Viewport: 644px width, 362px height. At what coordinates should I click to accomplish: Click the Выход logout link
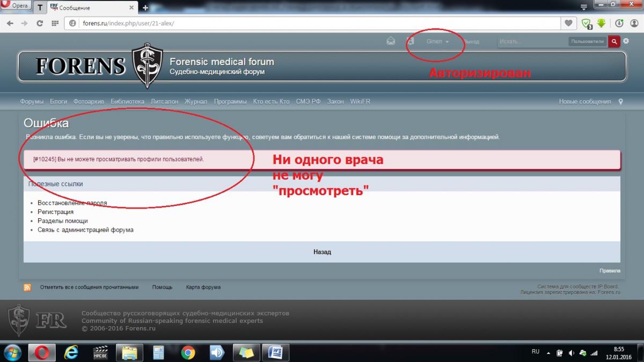[471, 41]
